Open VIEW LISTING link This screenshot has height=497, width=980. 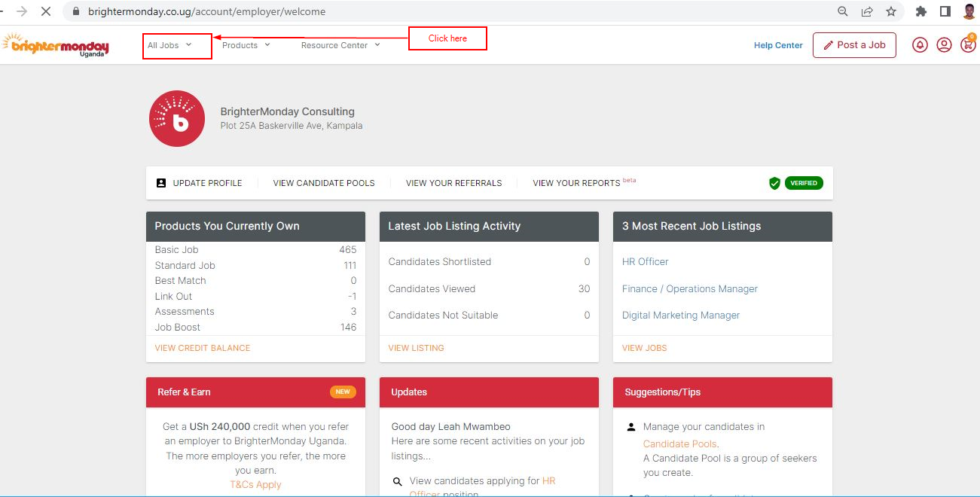coord(416,348)
